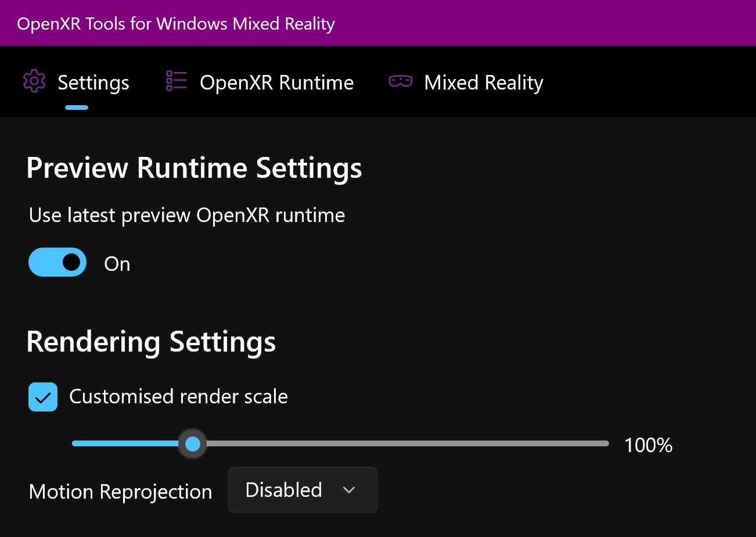Go to the Mixed Reality tab
This screenshot has width=756, height=537.
[484, 83]
